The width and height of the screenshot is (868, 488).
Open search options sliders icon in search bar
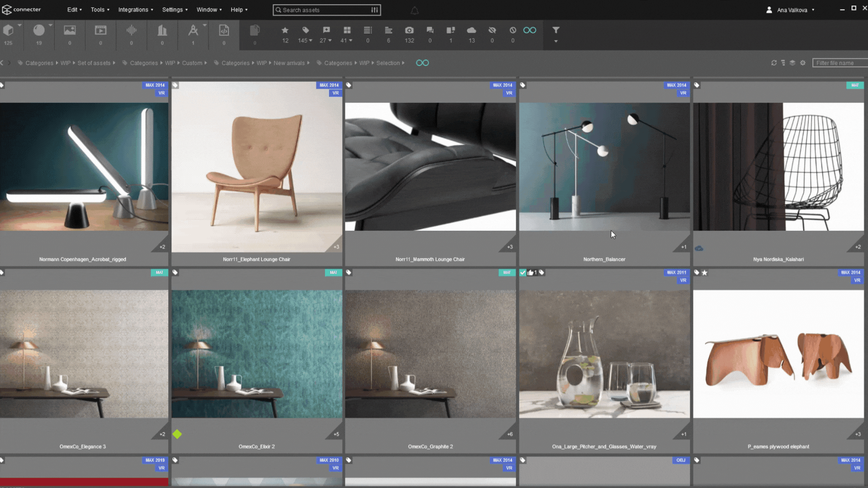(375, 10)
